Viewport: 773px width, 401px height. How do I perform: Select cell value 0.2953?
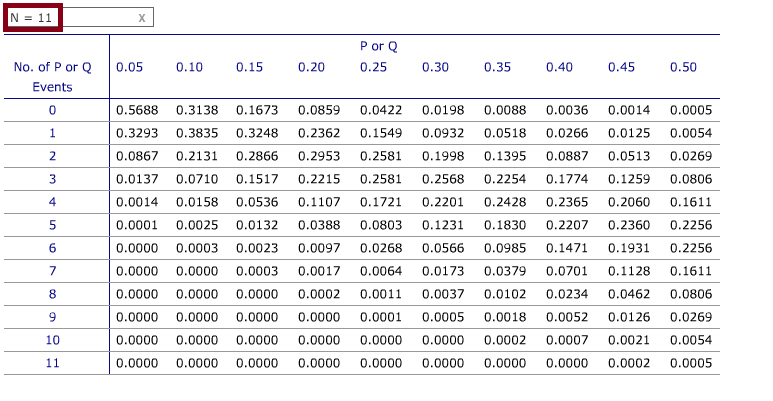click(x=319, y=156)
